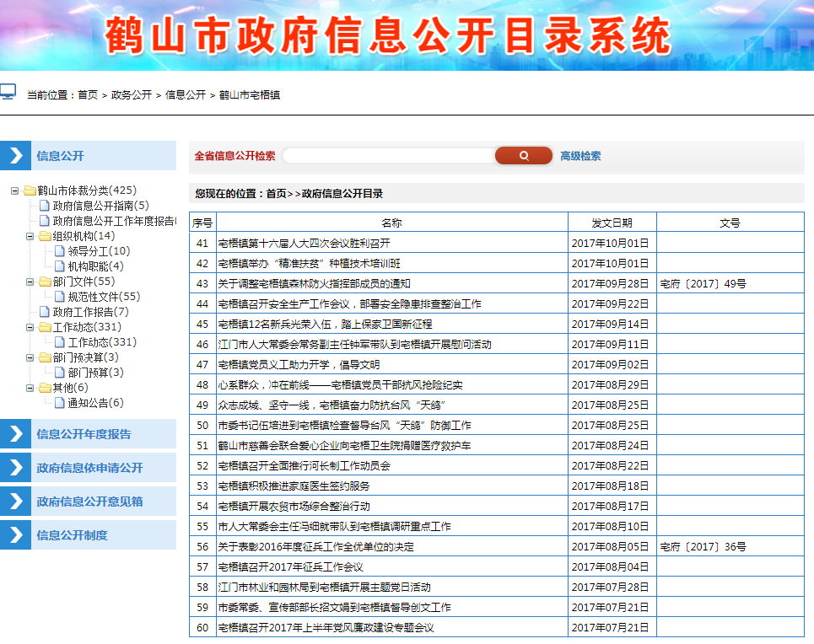Collapse the 鹤山市体裁分类 root tree node

(15, 191)
